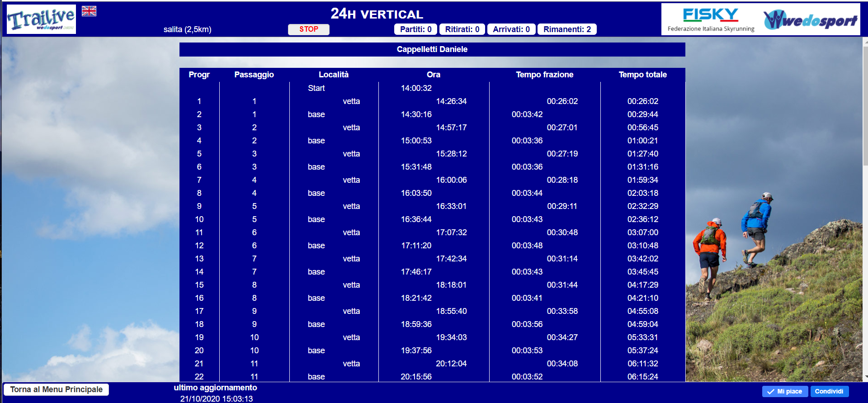Click total time 00:29:44
Viewport: 868px width, 403px height.
click(x=643, y=114)
